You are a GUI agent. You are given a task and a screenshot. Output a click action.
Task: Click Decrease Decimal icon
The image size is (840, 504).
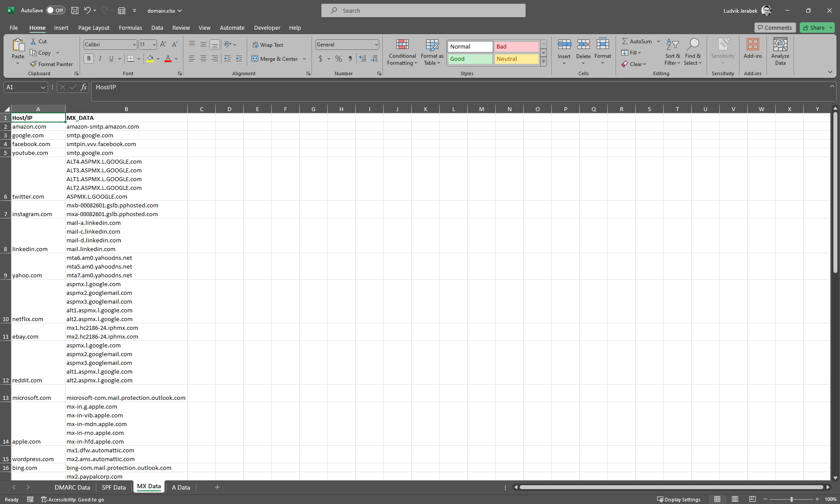pyautogui.click(x=374, y=59)
